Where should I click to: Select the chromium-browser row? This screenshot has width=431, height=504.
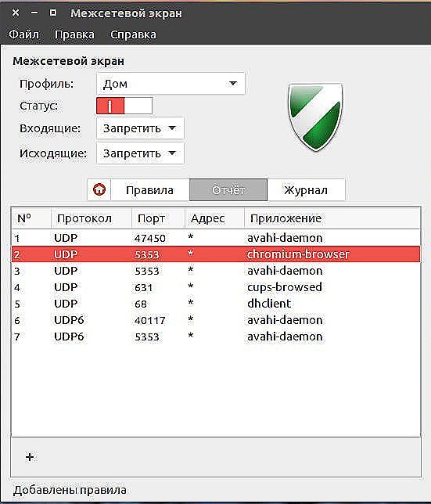click(x=216, y=254)
